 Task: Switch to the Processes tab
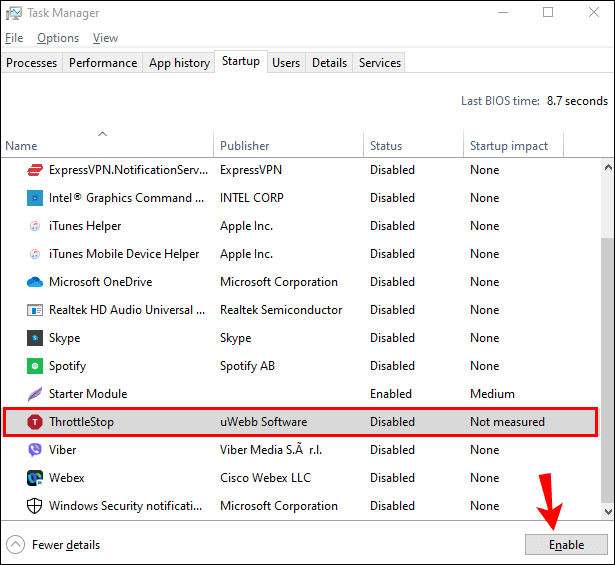(x=32, y=63)
